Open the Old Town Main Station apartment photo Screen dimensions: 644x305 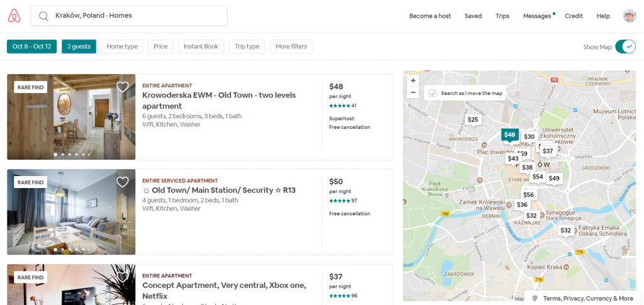(x=71, y=212)
